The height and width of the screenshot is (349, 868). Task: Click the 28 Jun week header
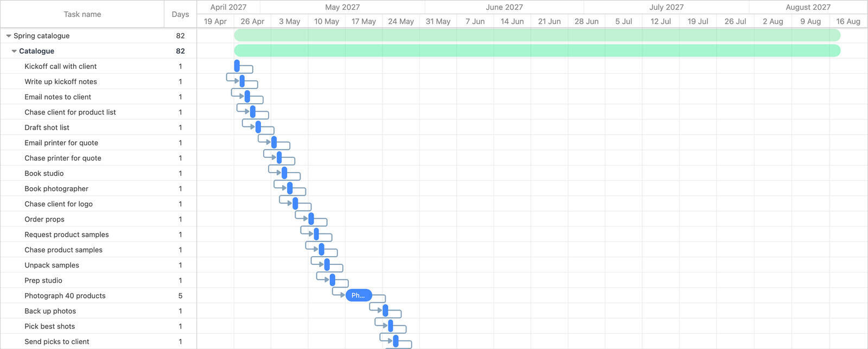click(586, 21)
